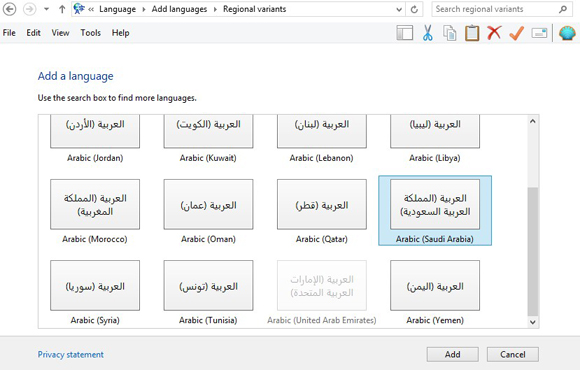Screen dimensions: 580x370
Task: Select Language in the breadcrumb path
Action: [x=117, y=9]
